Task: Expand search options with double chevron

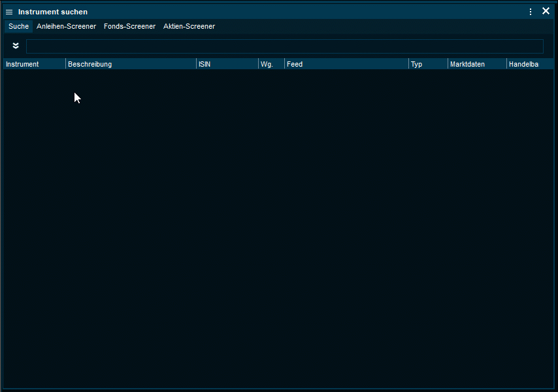Action: coord(16,46)
